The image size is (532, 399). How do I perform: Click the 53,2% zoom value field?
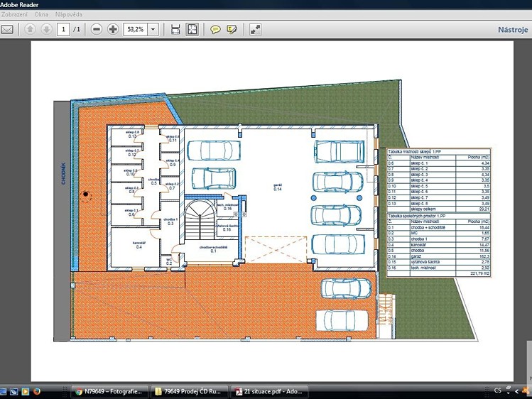pos(136,30)
